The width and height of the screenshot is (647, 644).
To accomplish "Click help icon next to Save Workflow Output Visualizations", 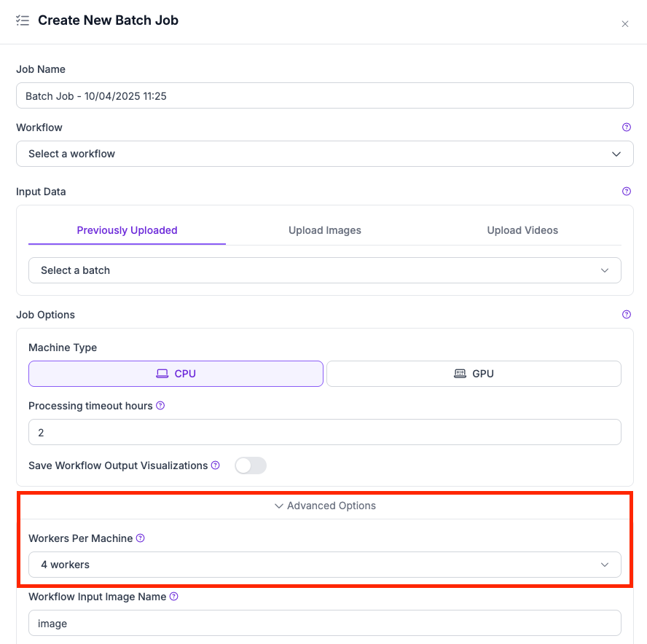I will coord(216,466).
